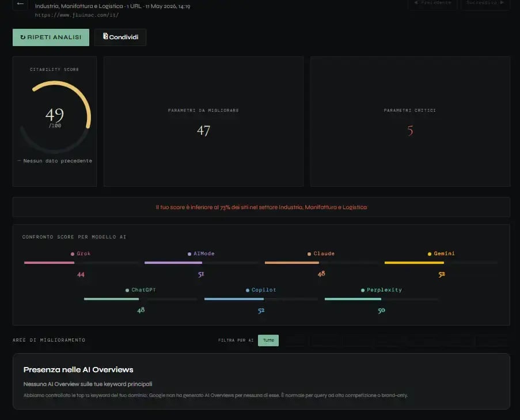This screenshot has width=520, height=420.
Task: Click the 49 citability score value
Action: 55,115
